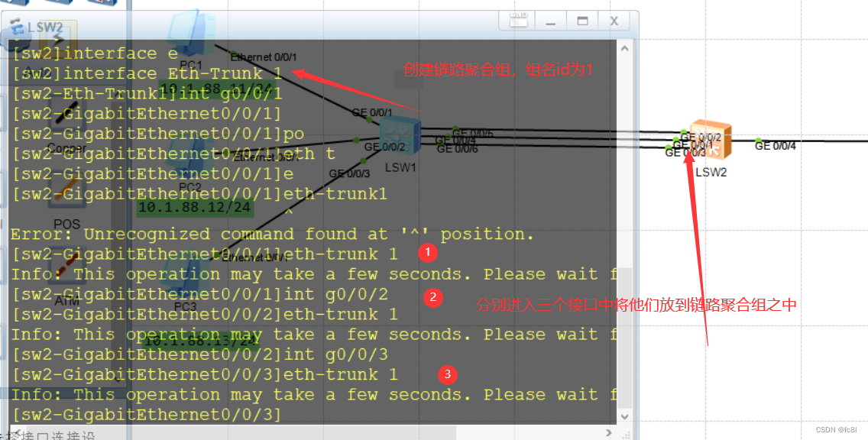Close the LSW2 terminal window
Viewport: 868px width, 440px height.
(614, 21)
